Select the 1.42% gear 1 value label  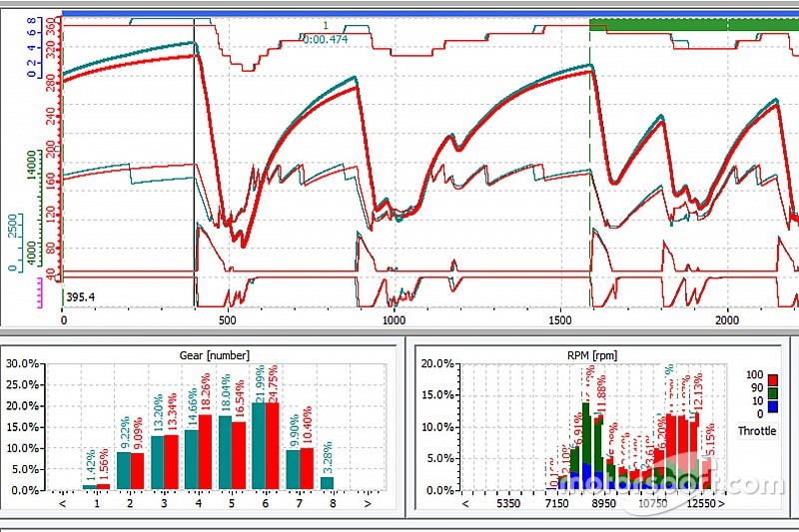(x=90, y=465)
